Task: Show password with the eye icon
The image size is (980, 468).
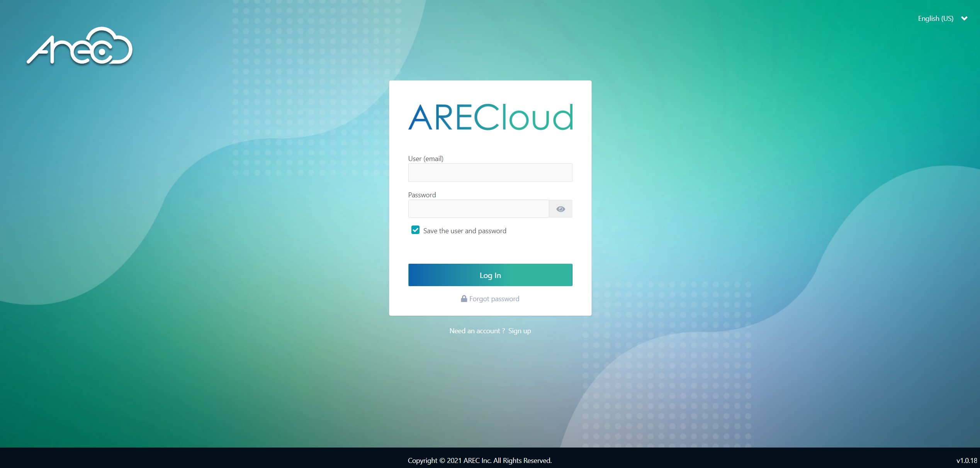Action: [560, 209]
